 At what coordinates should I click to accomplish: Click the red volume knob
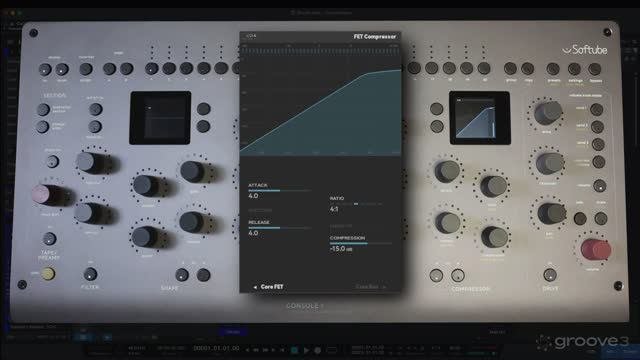point(595,250)
